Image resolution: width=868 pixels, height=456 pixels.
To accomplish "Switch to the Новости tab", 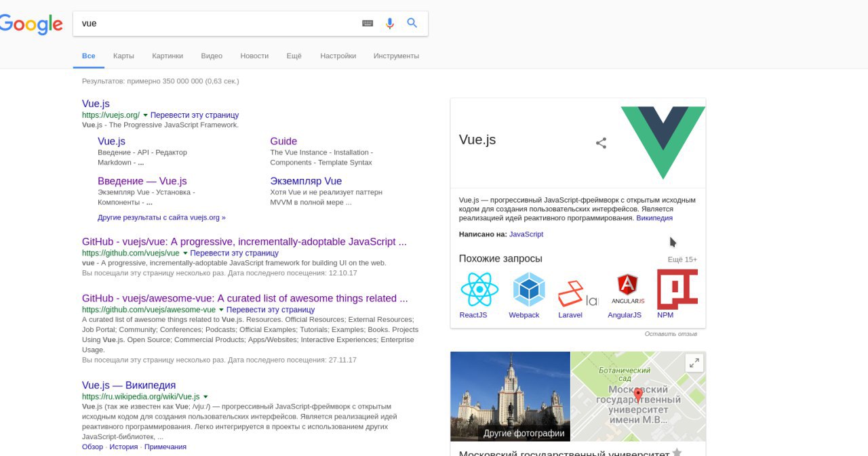I will tap(254, 56).
